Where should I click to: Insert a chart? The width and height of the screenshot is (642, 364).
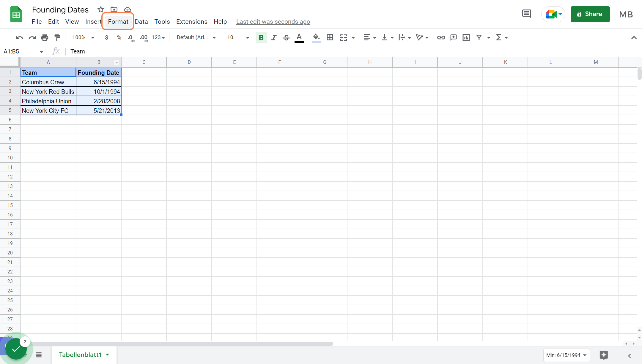466,37
